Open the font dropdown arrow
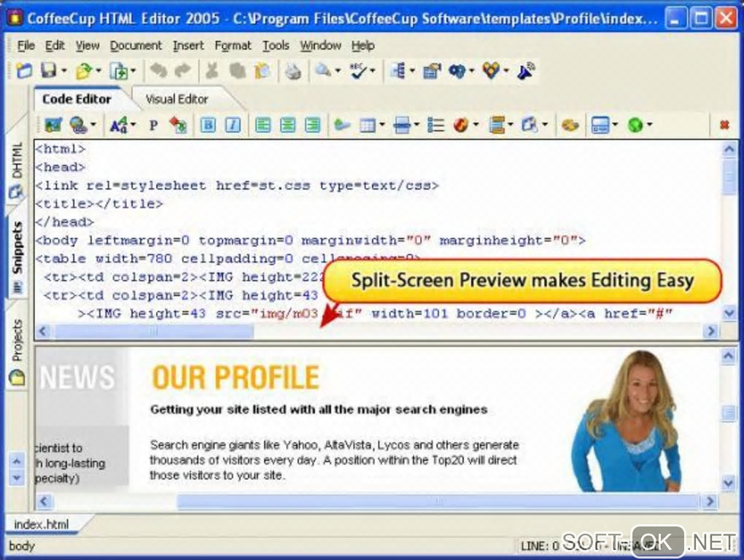Screen dimensions: 744x560 coord(133,125)
